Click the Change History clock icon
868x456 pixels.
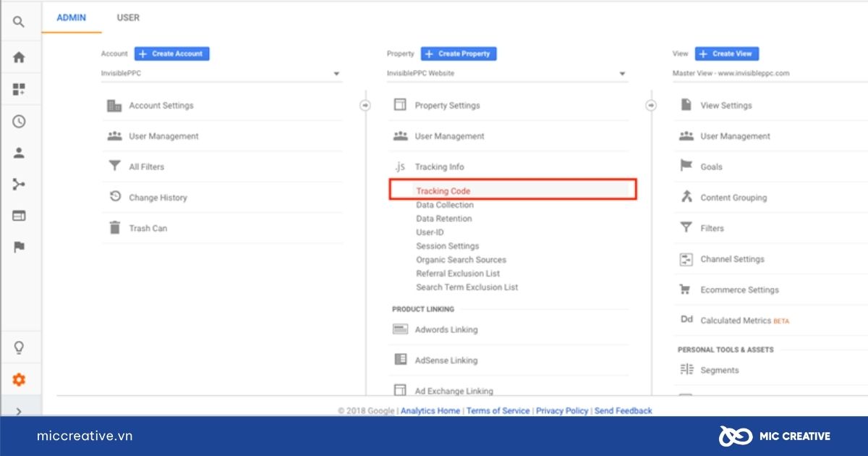114,197
